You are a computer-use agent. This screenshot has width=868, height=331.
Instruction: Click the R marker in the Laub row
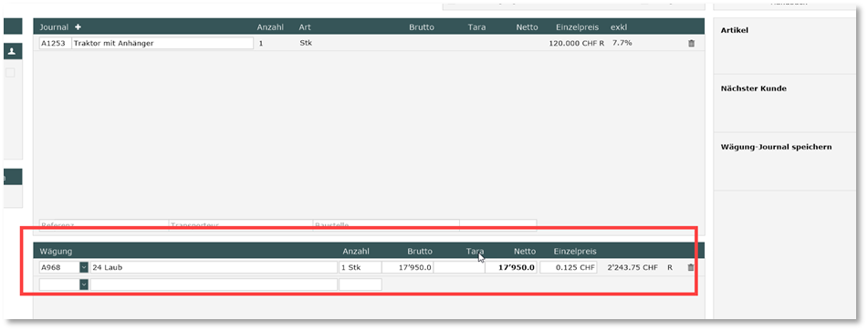[670, 267]
